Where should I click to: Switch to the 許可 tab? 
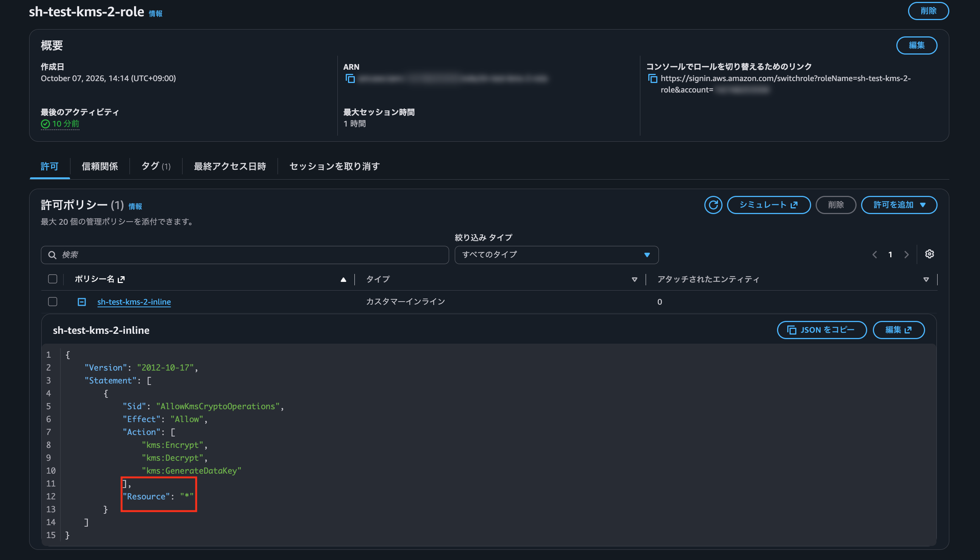(x=50, y=167)
